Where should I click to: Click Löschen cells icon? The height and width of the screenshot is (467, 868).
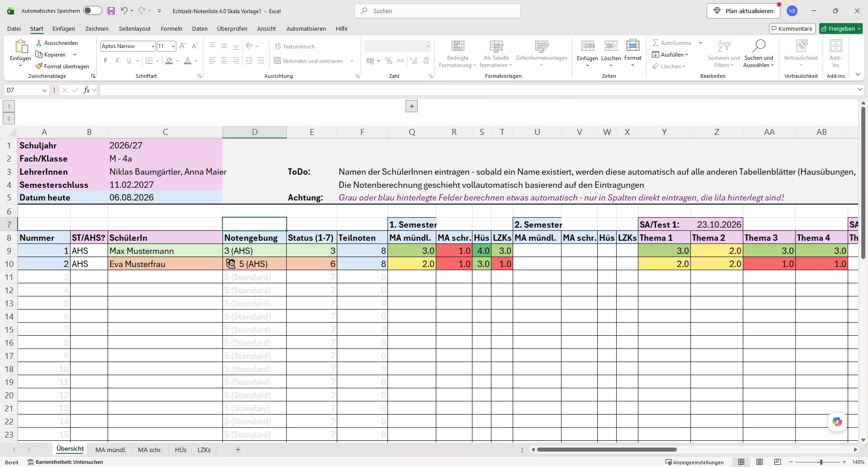[x=611, y=46]
